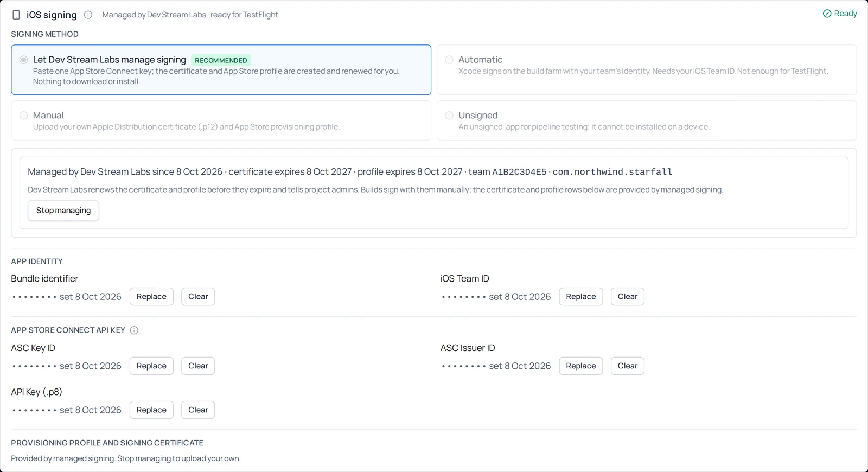Image resolution: width=868 pixels, height=472 pixels.
Task: Click the RECOMMENDED badge
Action: click(x=221, y=60)
